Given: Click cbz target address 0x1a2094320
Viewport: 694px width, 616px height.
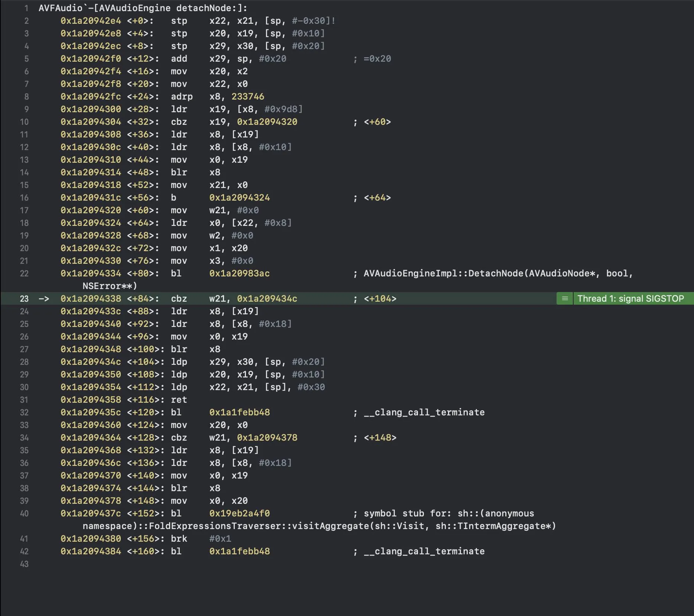Looking at the screenshot, I should tap(267, 122).
